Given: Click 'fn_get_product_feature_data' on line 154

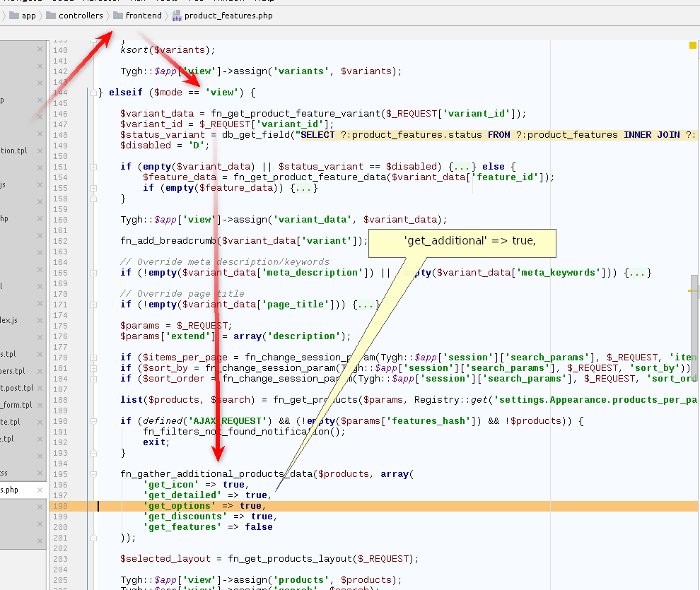Looking at the screenshot, I should 310,177.
